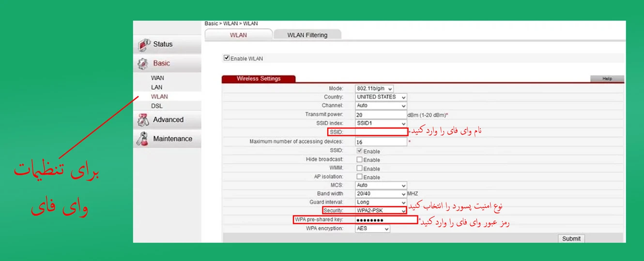Switch to the WLAN tab

[238, 35]
